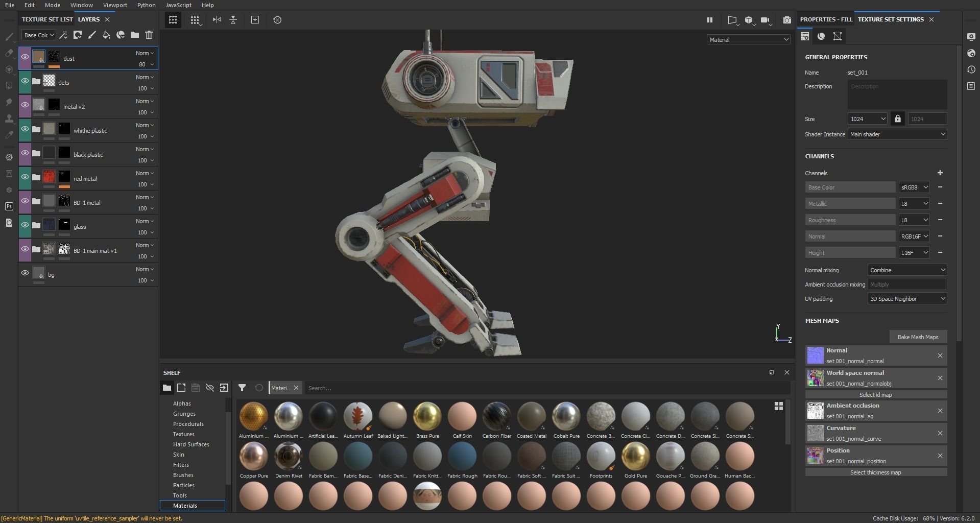Add a smart material layer
Screen dimensions: 980x523
coord(121,35)
